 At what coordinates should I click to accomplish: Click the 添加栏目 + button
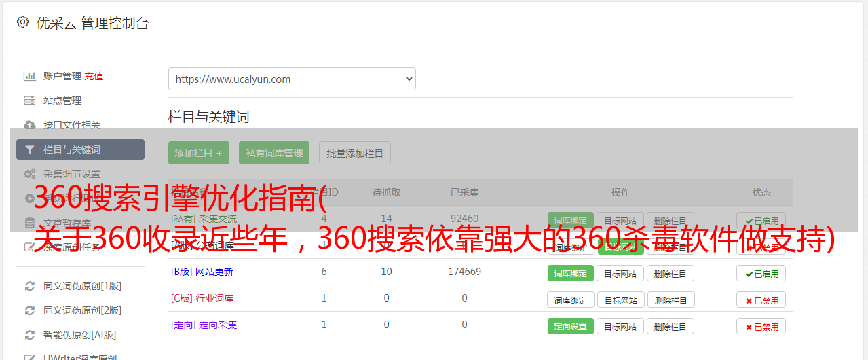point(199,153)
